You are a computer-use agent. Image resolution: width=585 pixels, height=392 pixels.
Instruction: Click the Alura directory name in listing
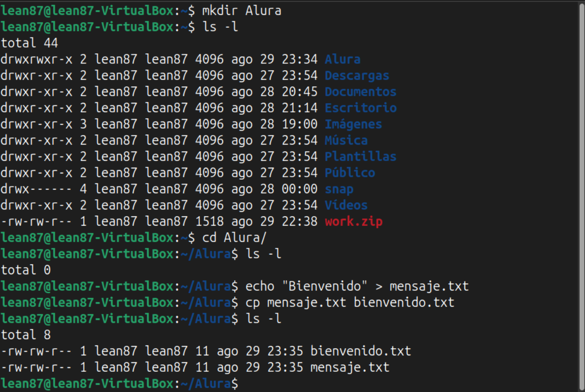coord(343,60)
